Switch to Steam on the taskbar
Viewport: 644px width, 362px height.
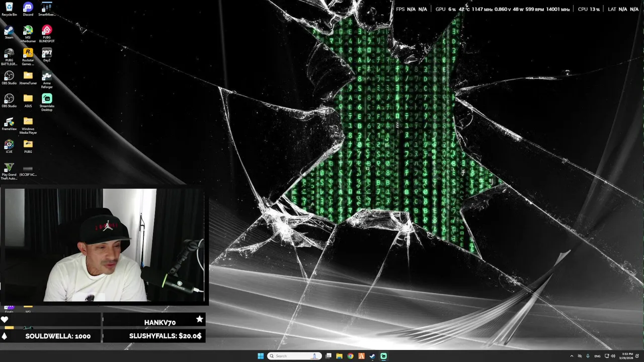[372, 356]
